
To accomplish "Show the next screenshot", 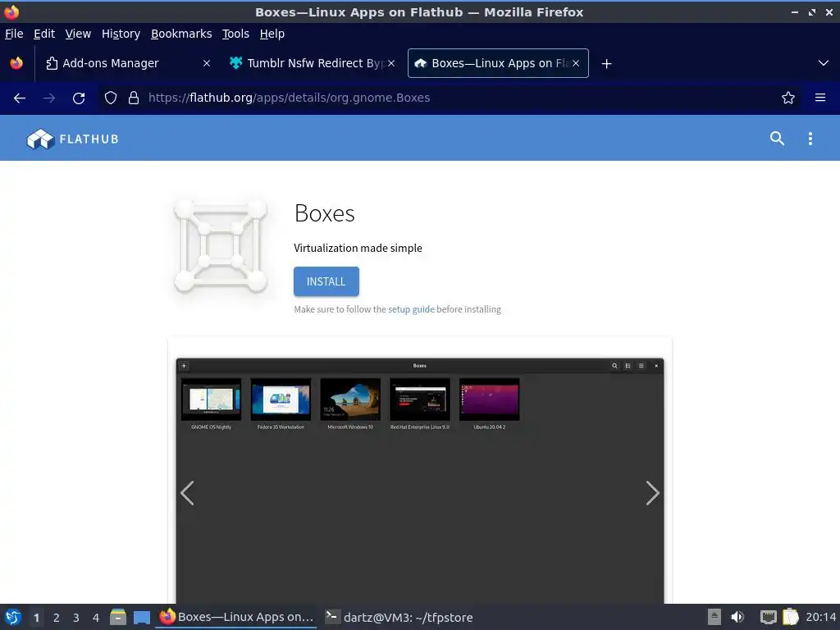I will click(652, 493).
